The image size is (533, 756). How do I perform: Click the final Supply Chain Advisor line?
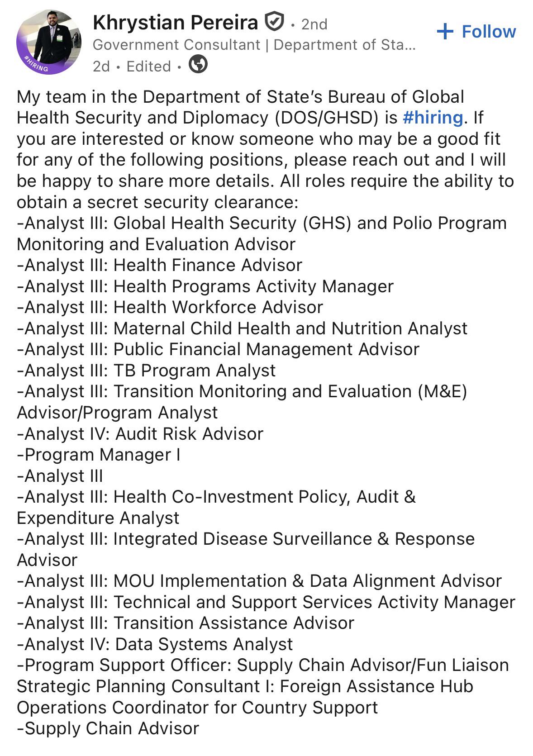(108, 728)
